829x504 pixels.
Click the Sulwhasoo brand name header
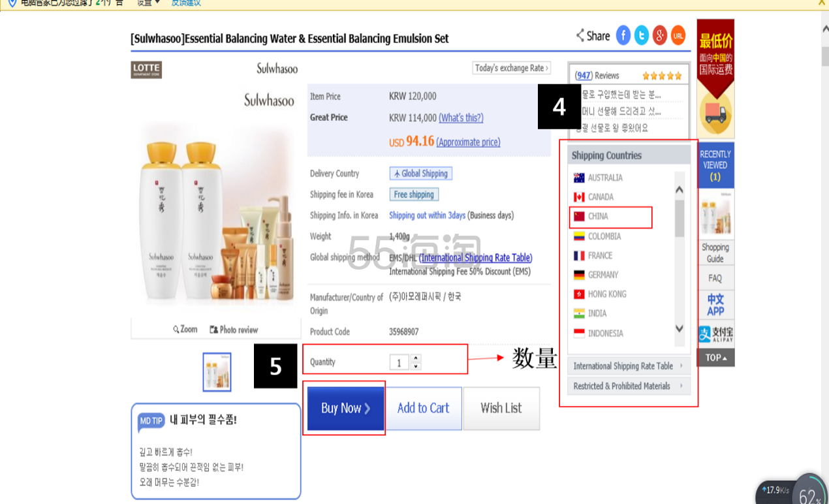[x=277, y=69]
